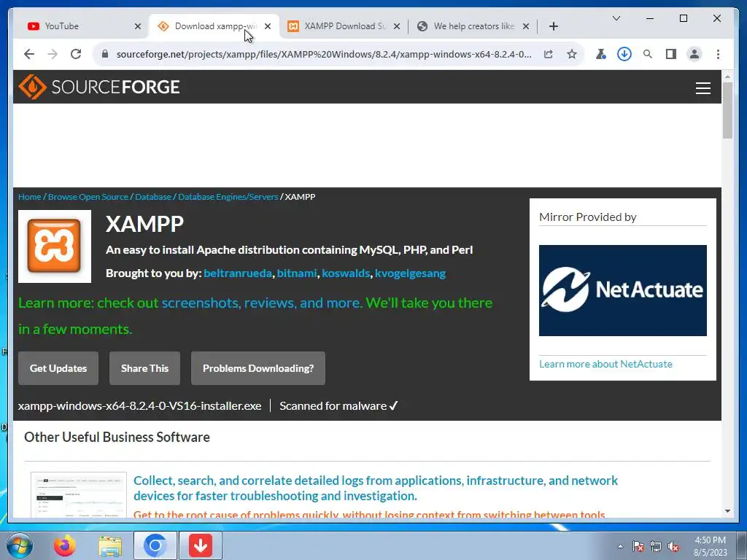Click the Home breadcrumb link

pos(29,197)
